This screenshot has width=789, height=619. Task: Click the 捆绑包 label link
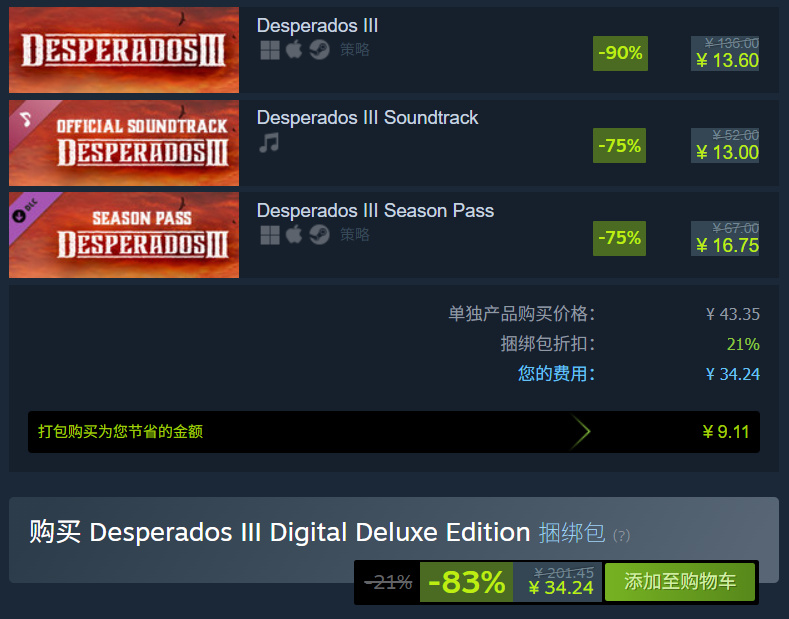[572, 532]
